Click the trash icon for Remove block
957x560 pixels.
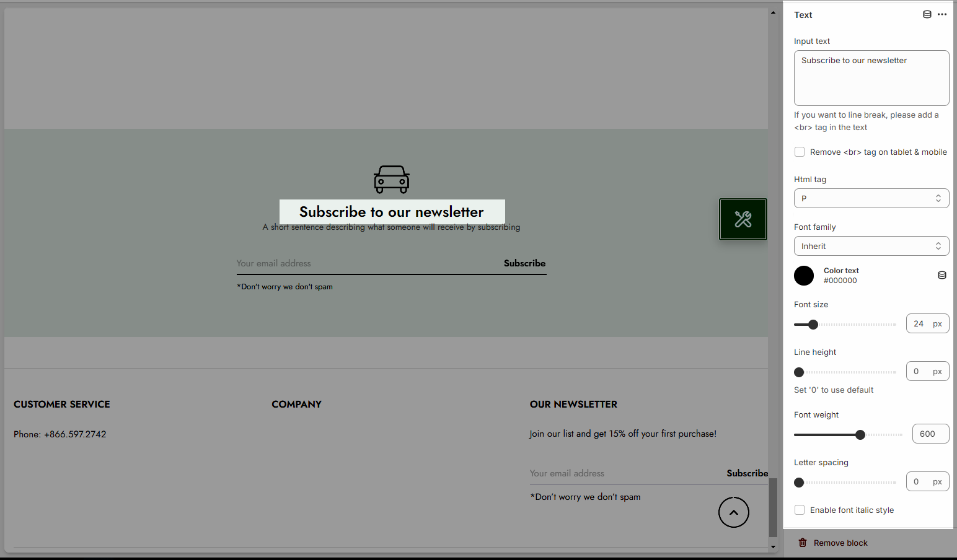pos(803,543)
